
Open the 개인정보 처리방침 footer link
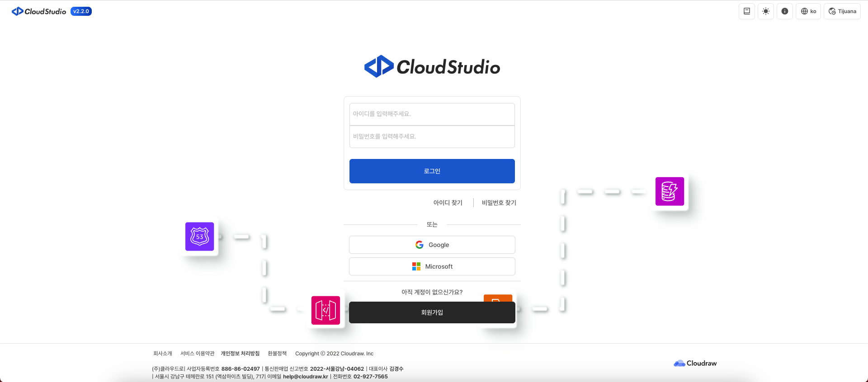[x=240, y=354]
